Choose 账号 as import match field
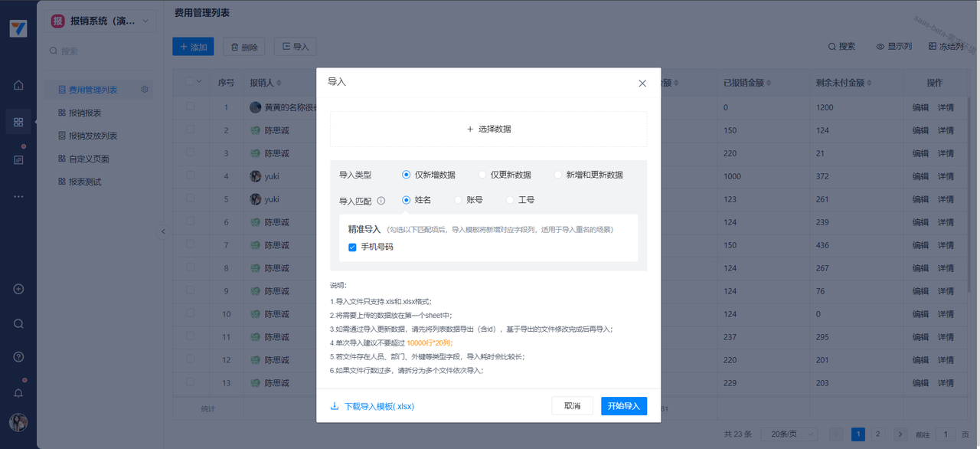 click(459, 200)
